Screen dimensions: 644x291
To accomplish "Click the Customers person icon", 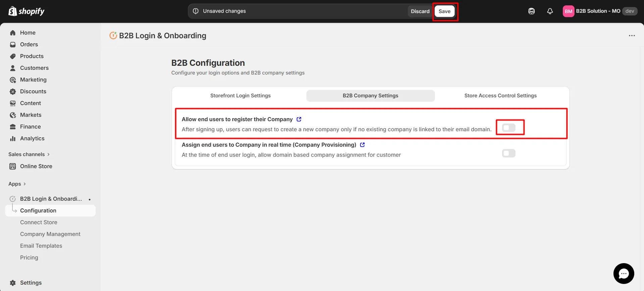I will [13, 68].
